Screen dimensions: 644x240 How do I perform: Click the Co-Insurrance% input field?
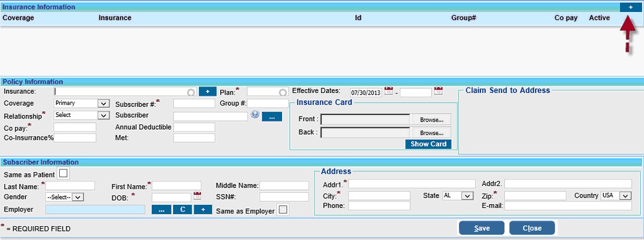pyautogui.click(x=75, y=138)
